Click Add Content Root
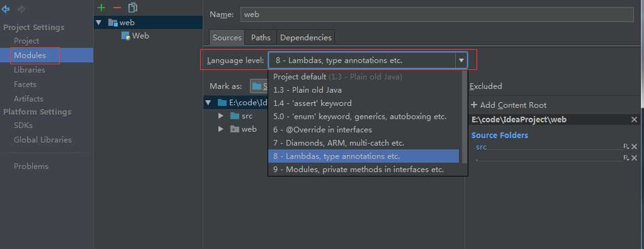Viewport: 644px width, 249px height. pos(509,105)
